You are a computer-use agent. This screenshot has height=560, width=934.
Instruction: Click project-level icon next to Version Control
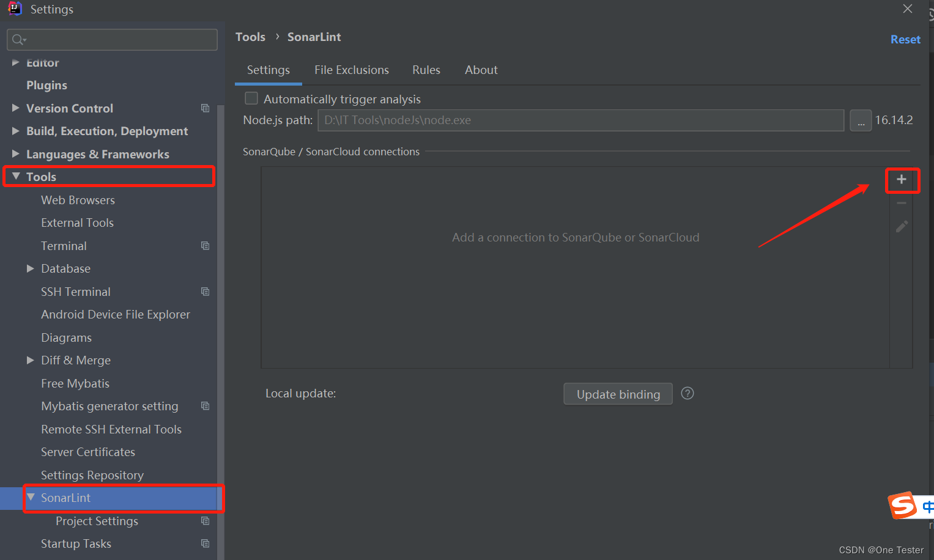point(206,108)
